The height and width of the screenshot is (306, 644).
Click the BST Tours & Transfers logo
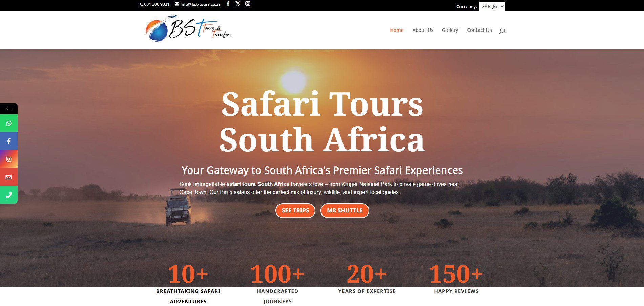coord(189,29)
